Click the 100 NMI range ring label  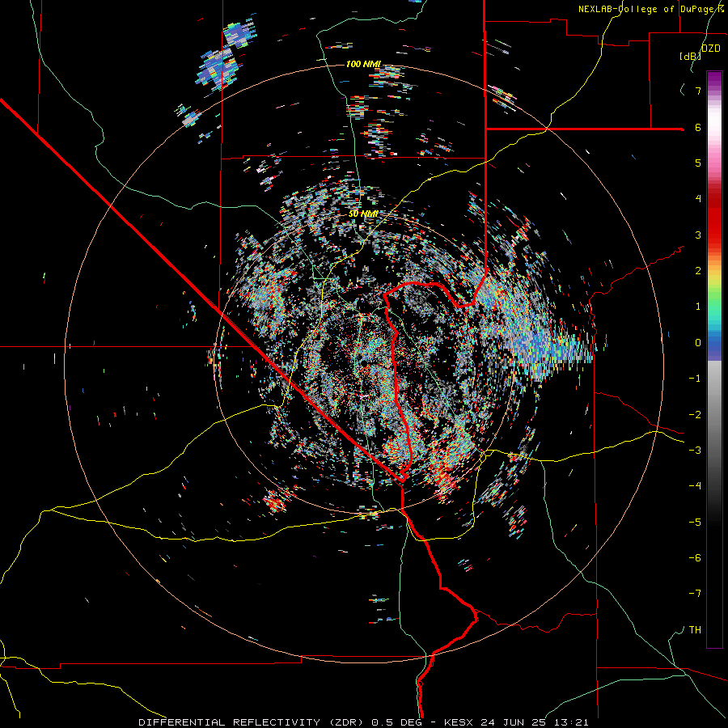coord(363,64)
